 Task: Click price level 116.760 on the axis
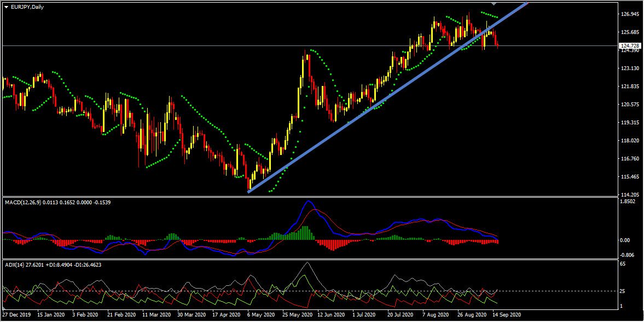[630, 159]
